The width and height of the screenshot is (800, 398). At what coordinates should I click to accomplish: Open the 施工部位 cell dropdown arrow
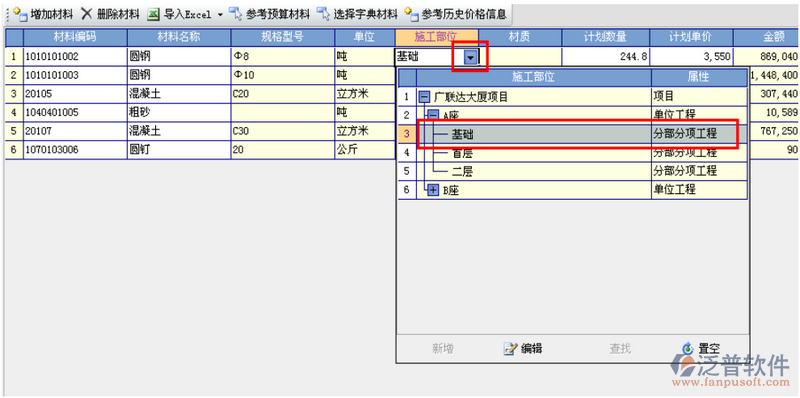coord(470,58)
